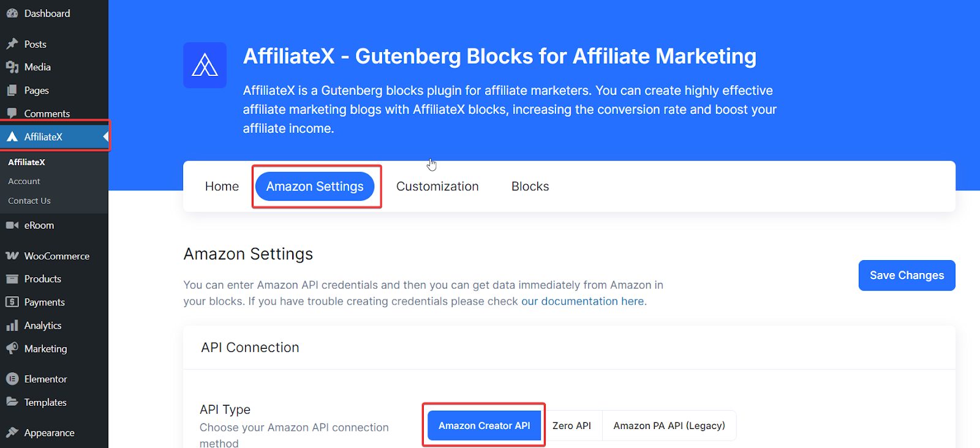Open the Account submenu under AffiliateX
980x448 pixels.
[24, 181]
